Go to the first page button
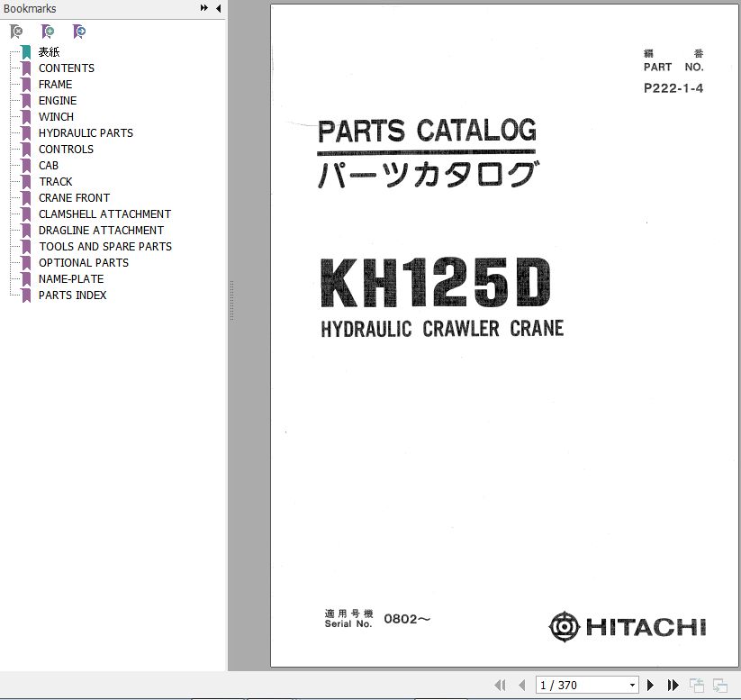741x700 pixels. pos(500,685)
